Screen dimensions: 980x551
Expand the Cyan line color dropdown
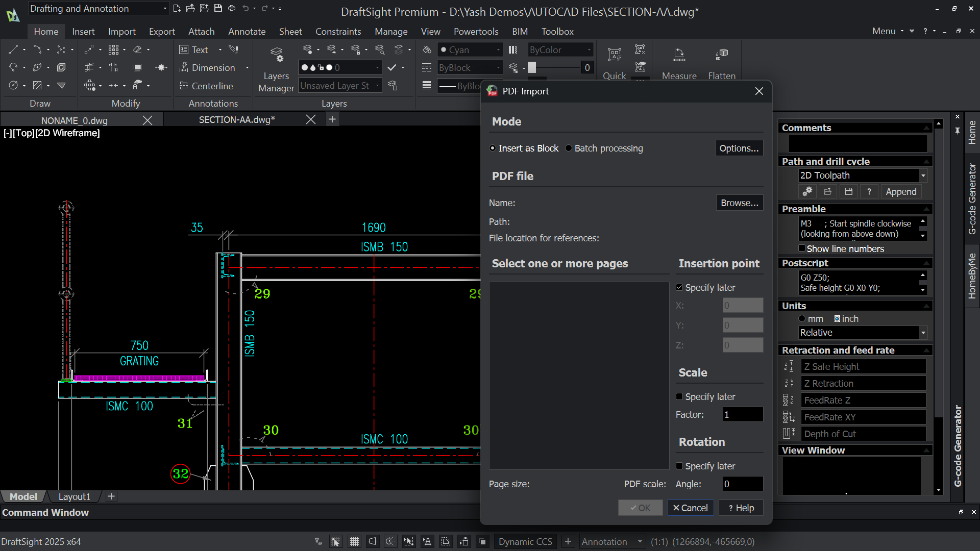470,49
